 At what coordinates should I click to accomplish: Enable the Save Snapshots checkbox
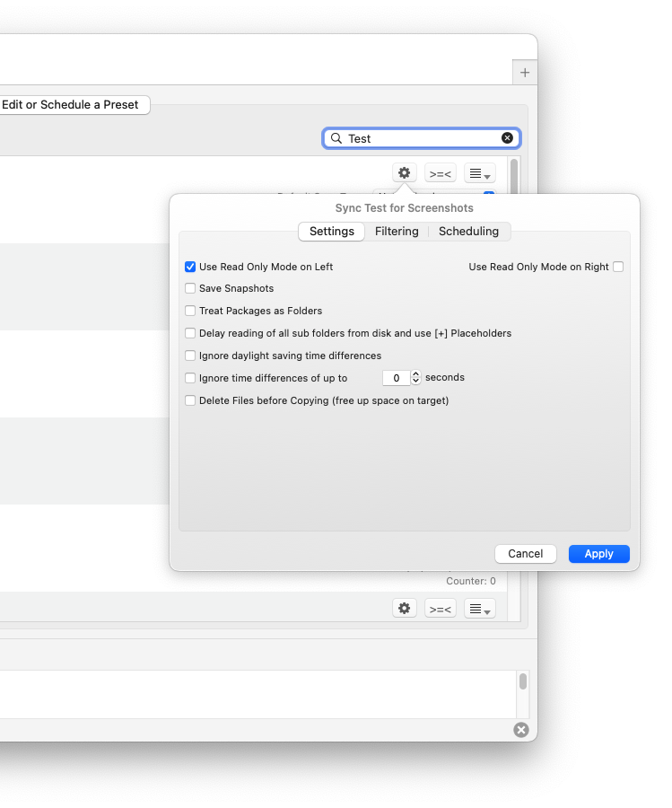tap(190, 288)
